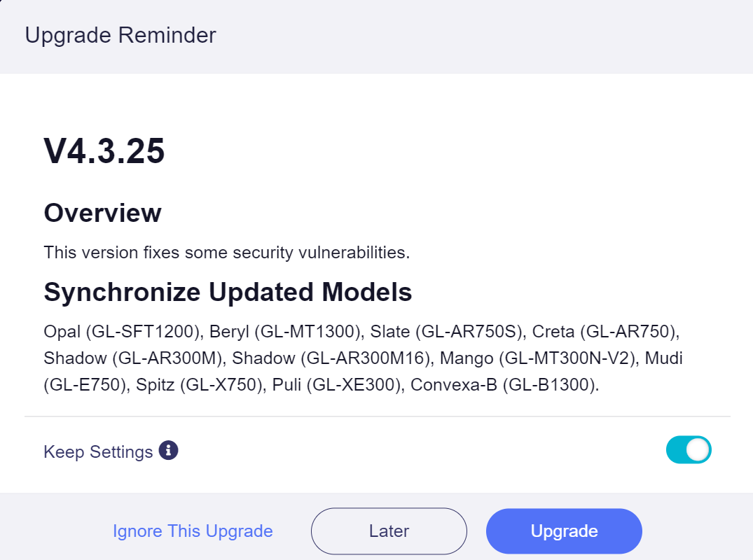Click the Upgrade button
The image size is (753, 560).
[x=564, y=531]
